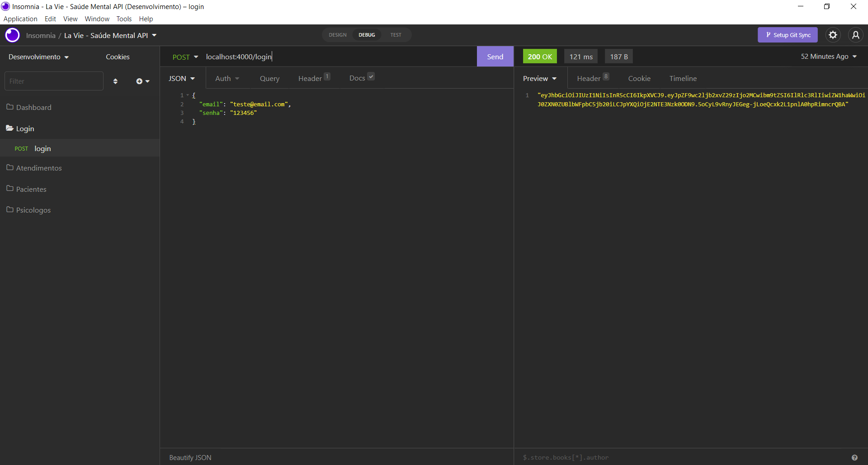Open the POST method dropdown
868x465 pixels.
(x=185, y=57)
